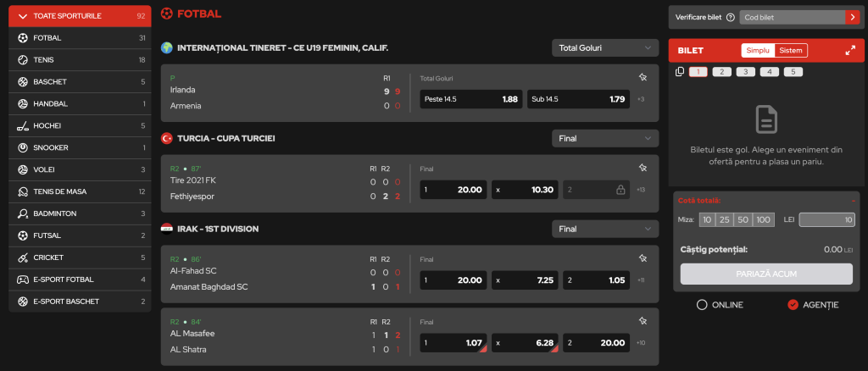Show +3 more markets for Irlanda match

[x=641, y=99]
